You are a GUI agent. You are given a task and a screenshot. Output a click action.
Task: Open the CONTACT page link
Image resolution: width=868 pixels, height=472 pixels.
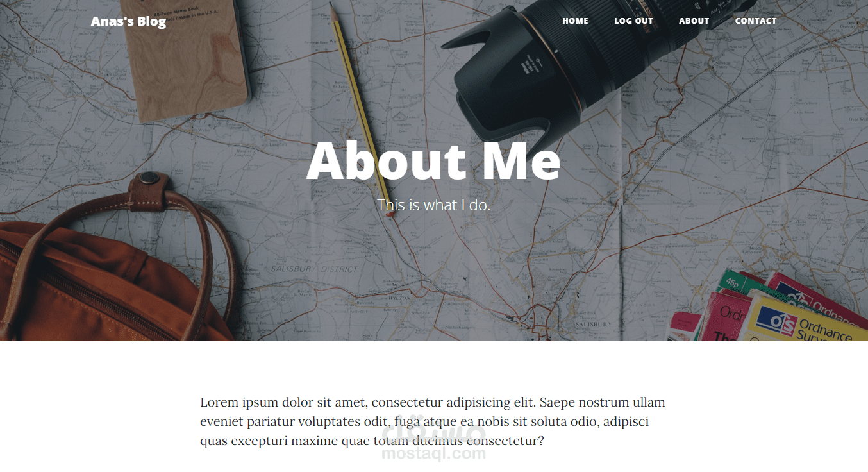756,21
